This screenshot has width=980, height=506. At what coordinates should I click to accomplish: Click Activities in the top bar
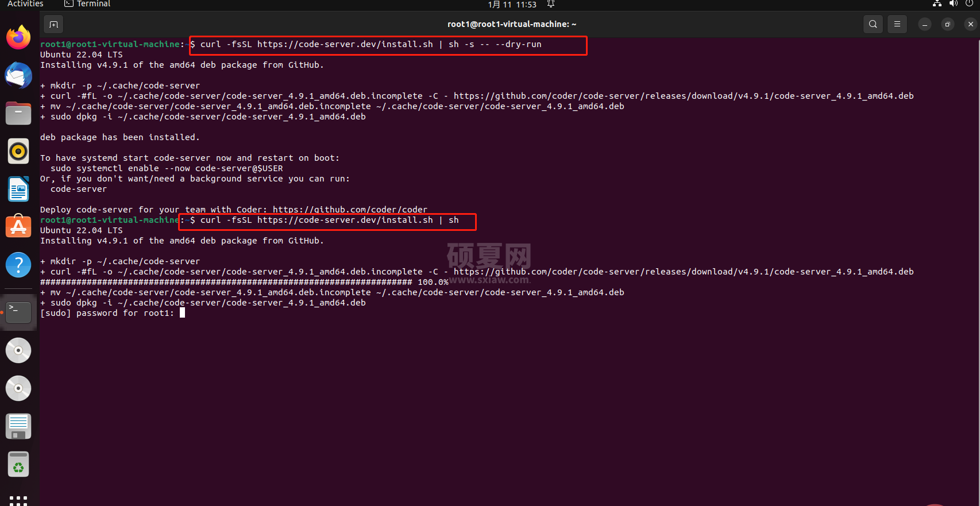pyautogui.click(x=25, y=4)
